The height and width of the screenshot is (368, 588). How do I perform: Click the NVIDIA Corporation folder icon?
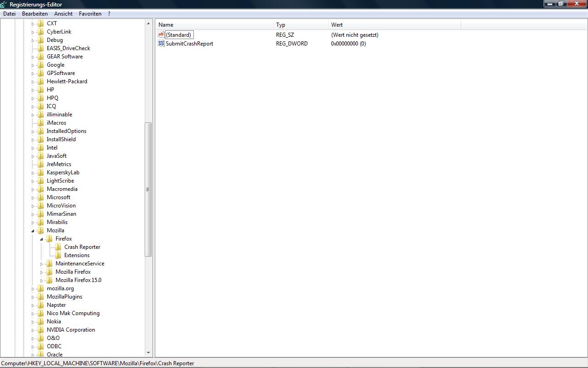pyautogui.click(x=41, y=330)
